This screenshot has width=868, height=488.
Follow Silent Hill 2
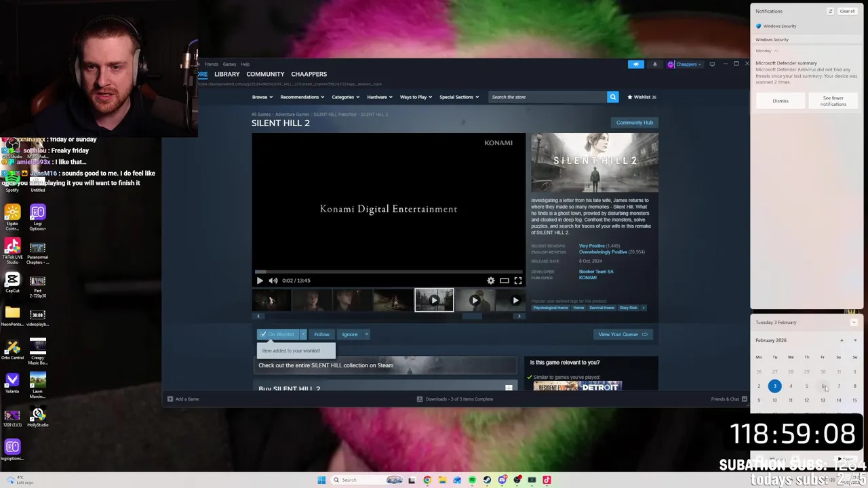[x=321, y=334]
